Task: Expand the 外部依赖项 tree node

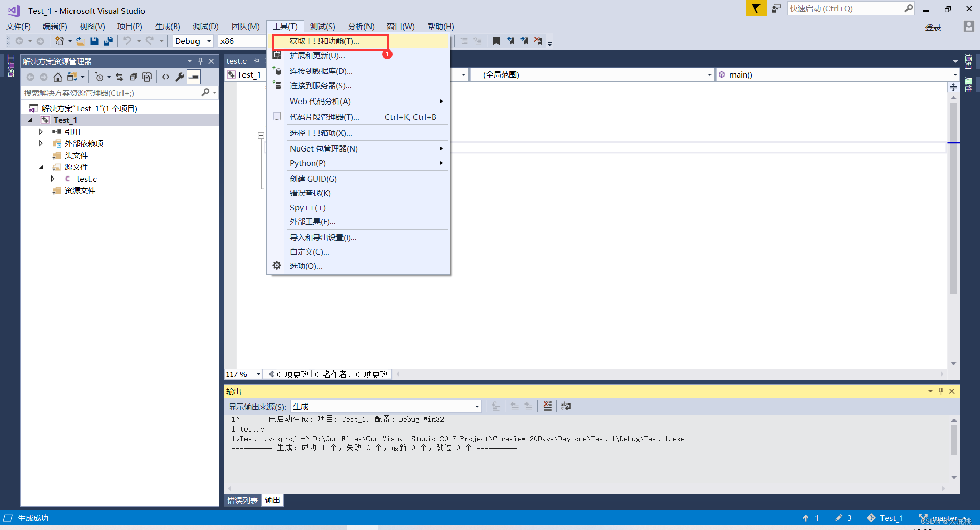Action: [x=41, y=143]
